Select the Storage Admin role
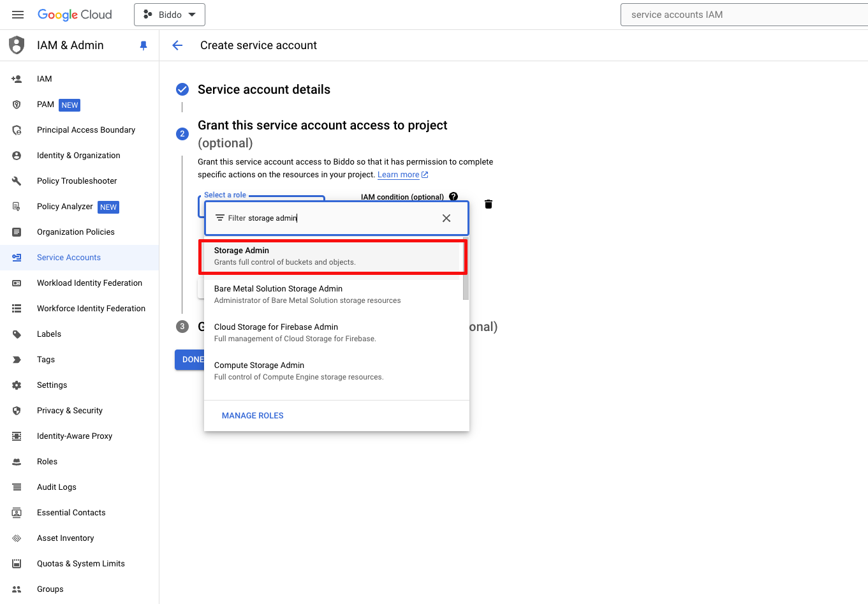The height and width of the screenshot is (604, 868). click(332, 256)
